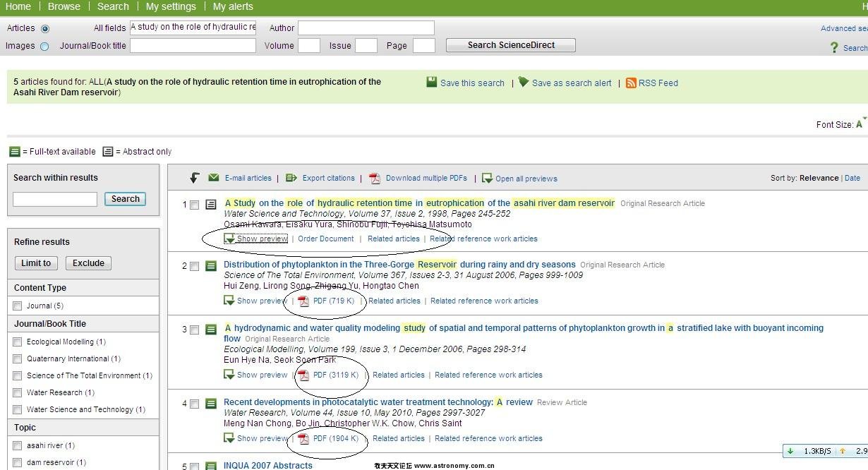
Task: Check the Ecological Modelling filter
Action: pos(18,342)
